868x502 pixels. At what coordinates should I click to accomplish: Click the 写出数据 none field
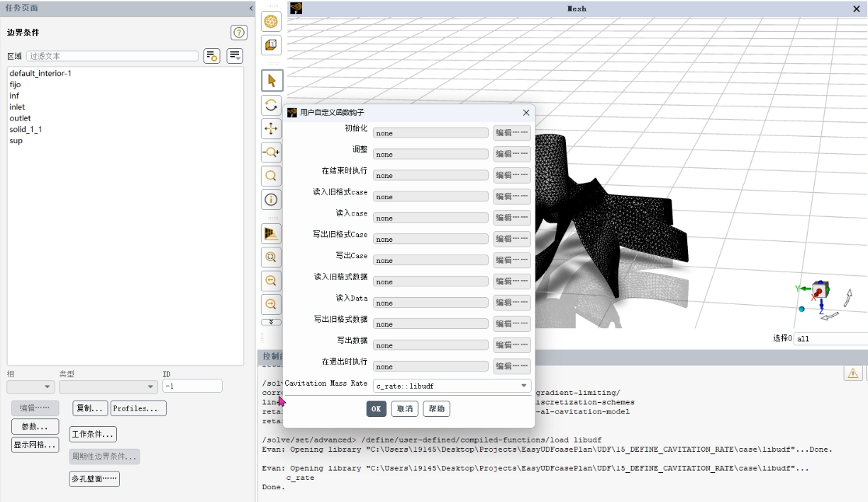pyautogui.click(x=430, y=345)
